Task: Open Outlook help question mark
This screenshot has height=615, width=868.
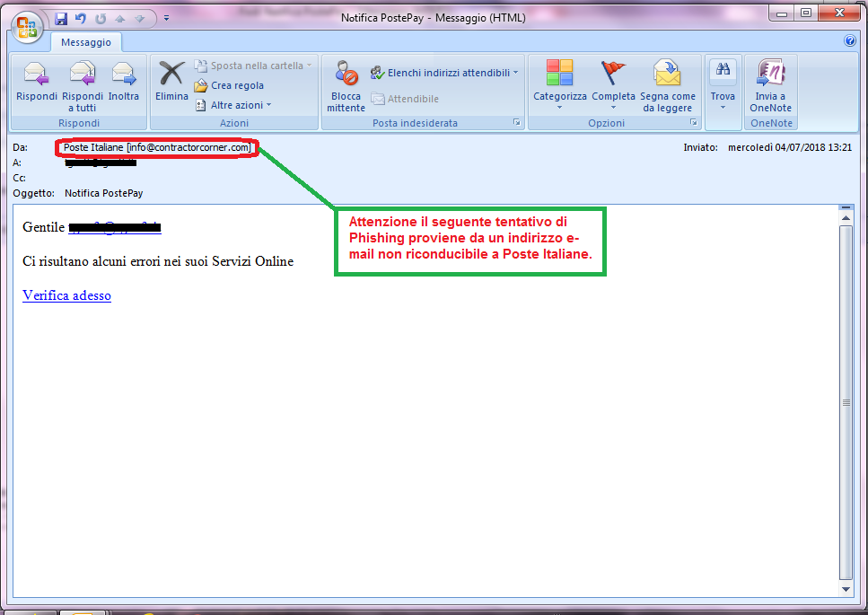Action: tap(850, 40)
